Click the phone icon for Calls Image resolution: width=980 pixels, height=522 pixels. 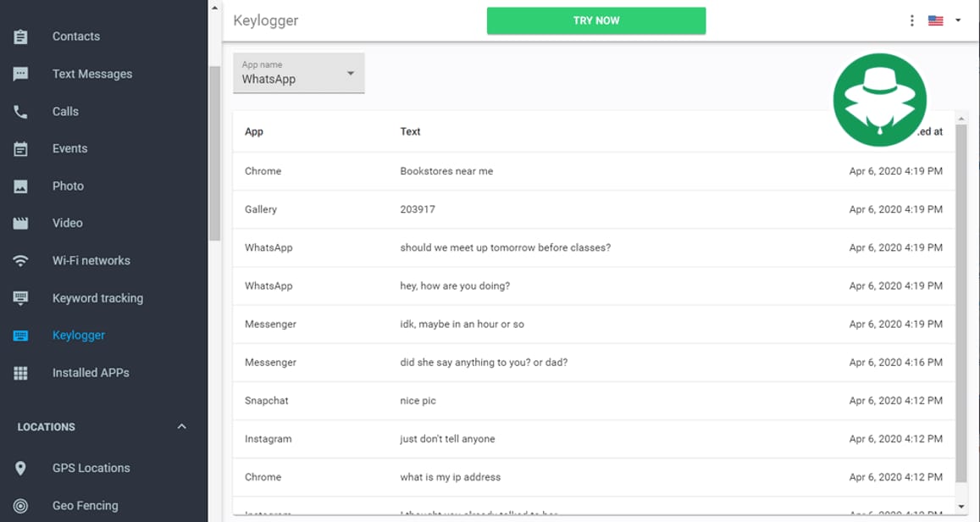coord(20,111)
